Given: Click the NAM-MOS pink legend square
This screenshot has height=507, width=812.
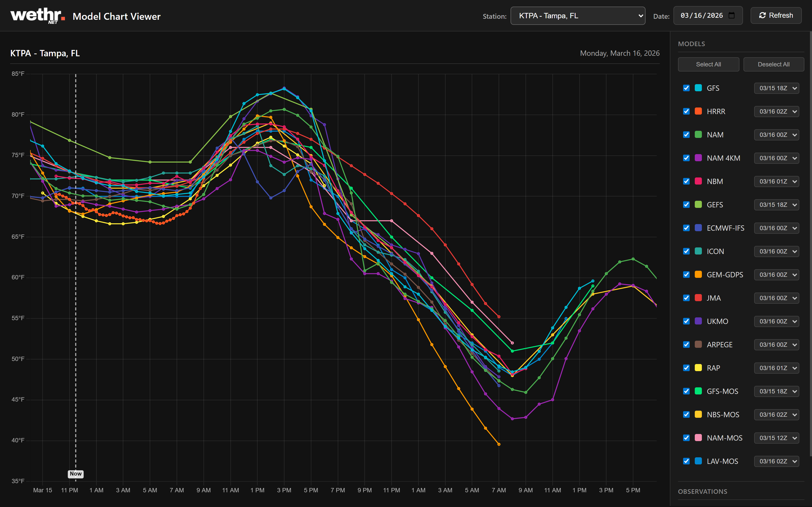Looking at the screenshot, I should pyautogui.click(x=698, y=438).
